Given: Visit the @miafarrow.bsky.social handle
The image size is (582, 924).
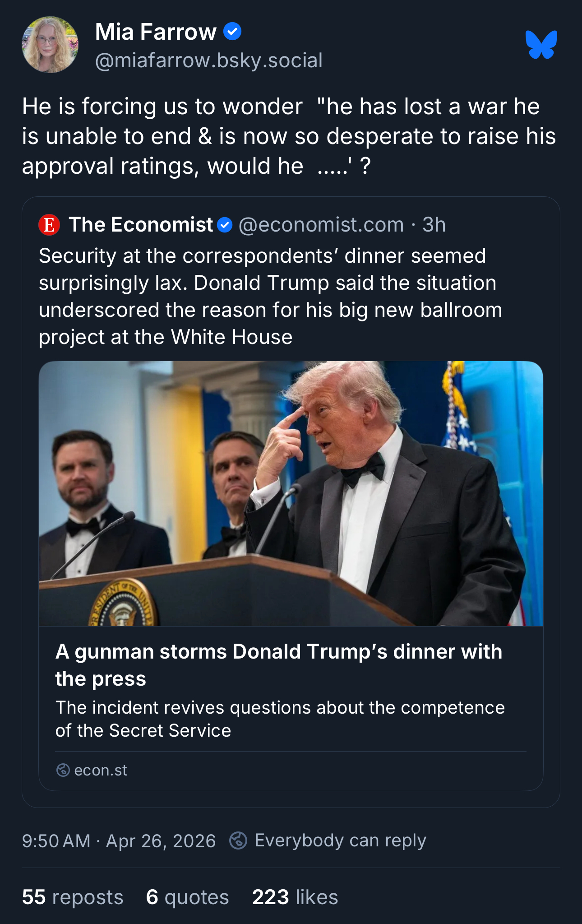Looking at the screenshot, I should tap(209, 60).
